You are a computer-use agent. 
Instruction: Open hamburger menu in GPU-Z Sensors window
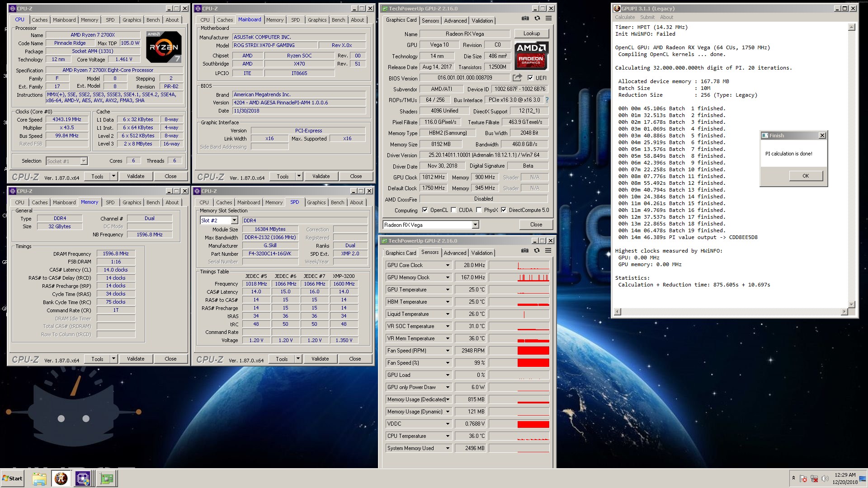(548, 250)
